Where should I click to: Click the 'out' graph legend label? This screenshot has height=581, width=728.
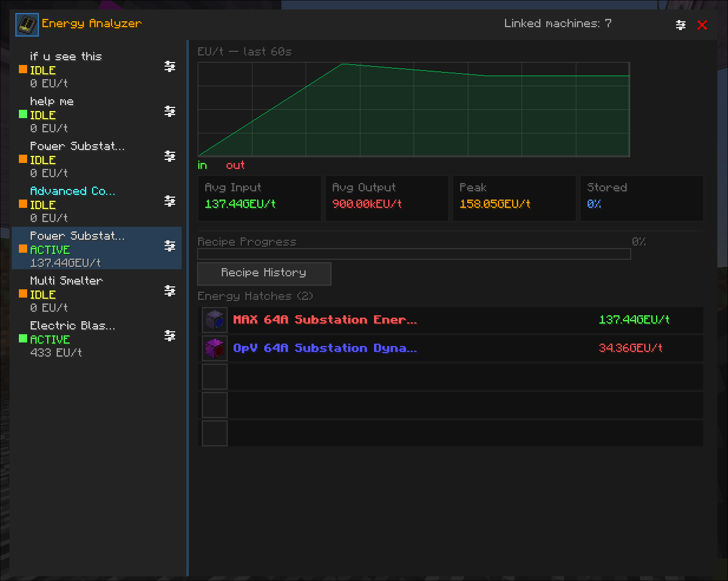point(235,165)
